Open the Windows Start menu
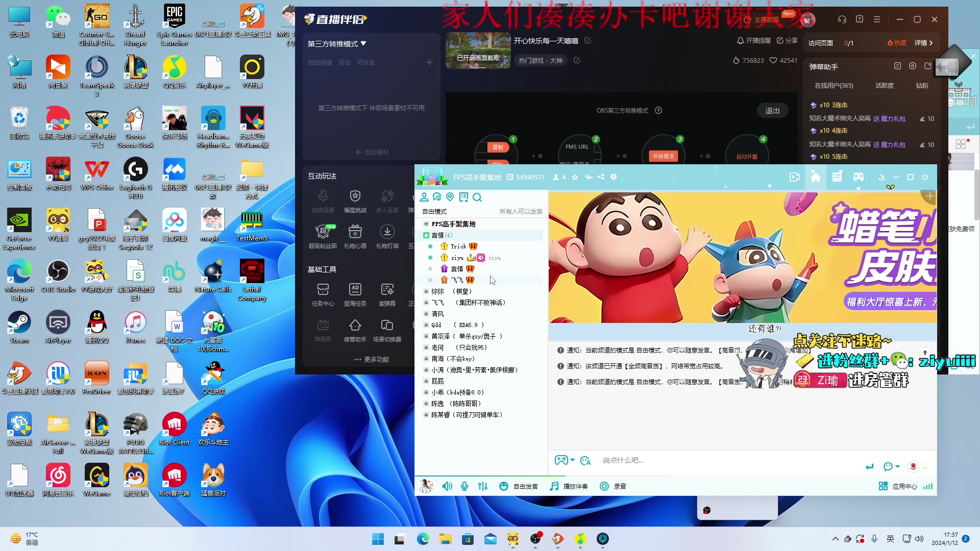The width and height of the screenshot is (980, 551). (x=378, y=539)
